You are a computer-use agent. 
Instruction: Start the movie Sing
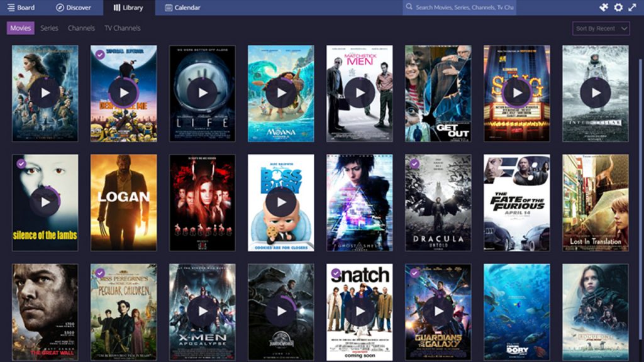coord(517,93)
